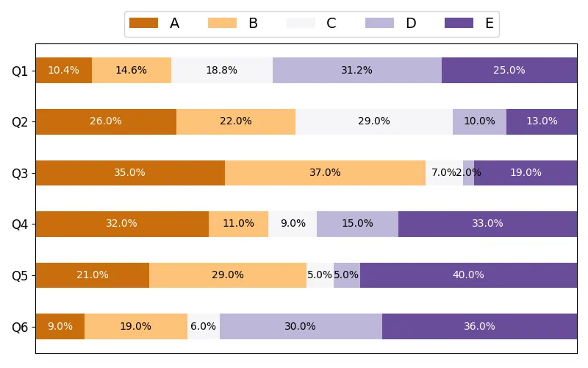Click the lavender D legend swatch

(380, 24)
